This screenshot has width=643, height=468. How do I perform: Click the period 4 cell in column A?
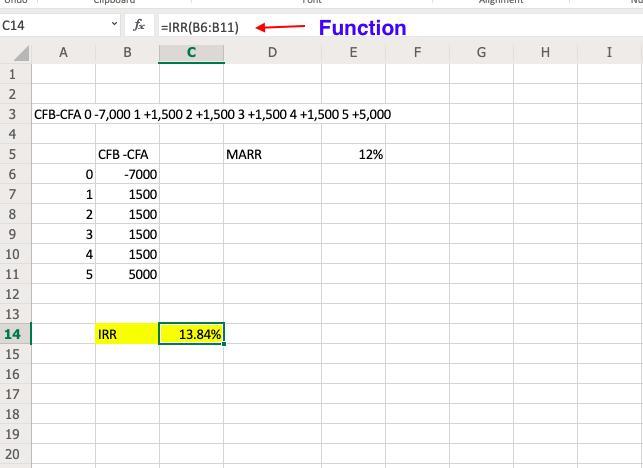[63, 254]
